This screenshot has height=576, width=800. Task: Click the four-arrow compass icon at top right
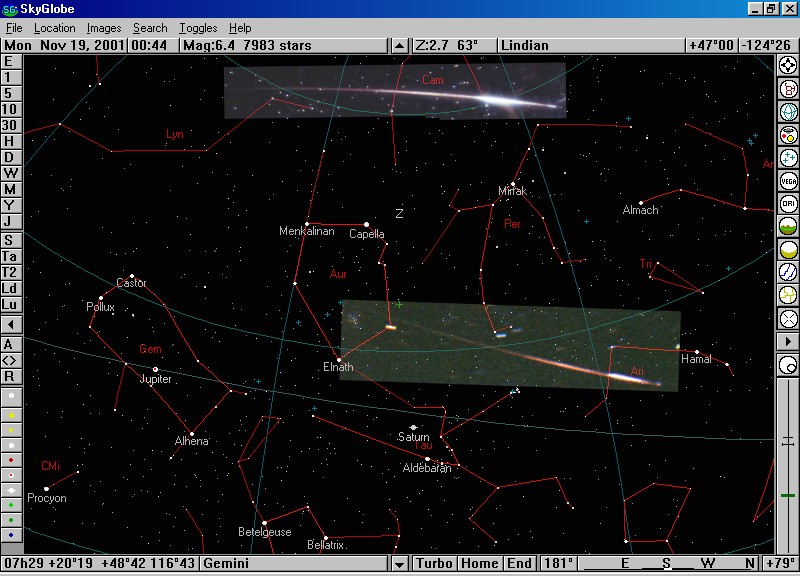click(x=788, y=65)
